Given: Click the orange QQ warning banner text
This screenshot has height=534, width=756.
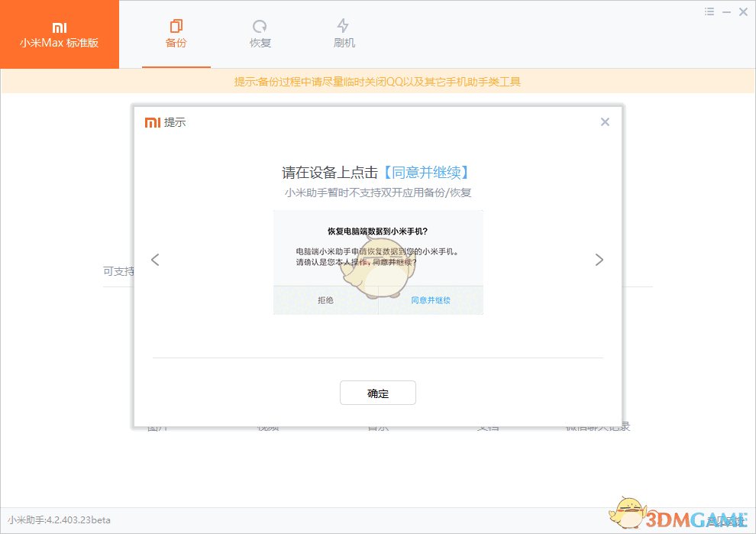Looking at the screenshot, I should pyautogui.click(x=377, y=82).
